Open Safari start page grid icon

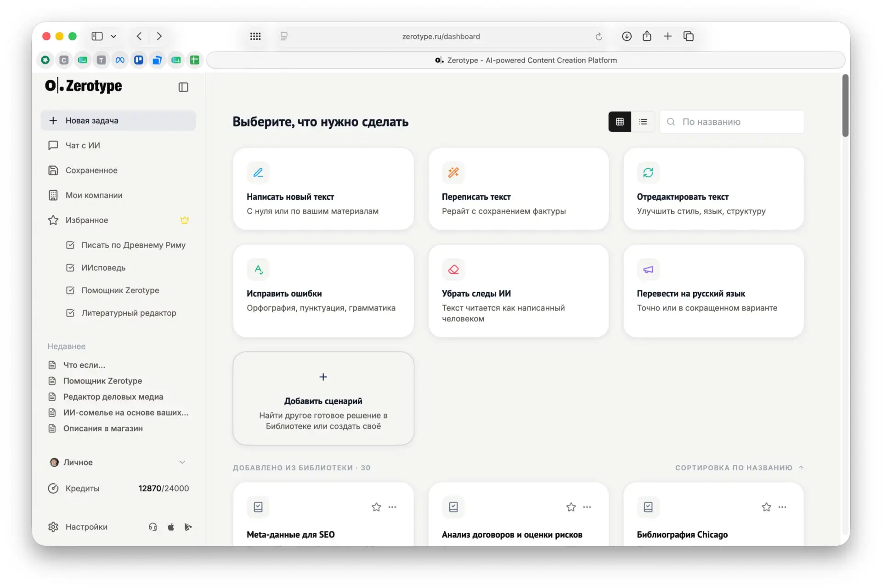point(255,36)
